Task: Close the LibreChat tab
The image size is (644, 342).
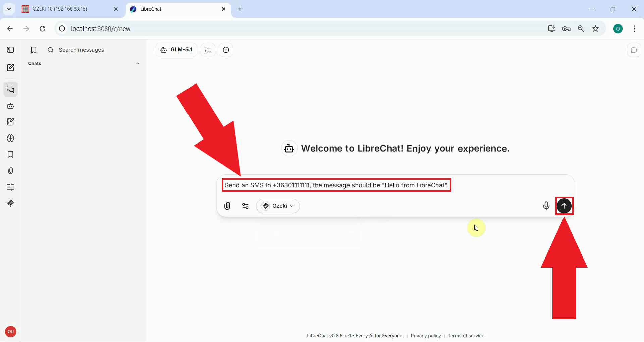Action: tap(224, 9)
